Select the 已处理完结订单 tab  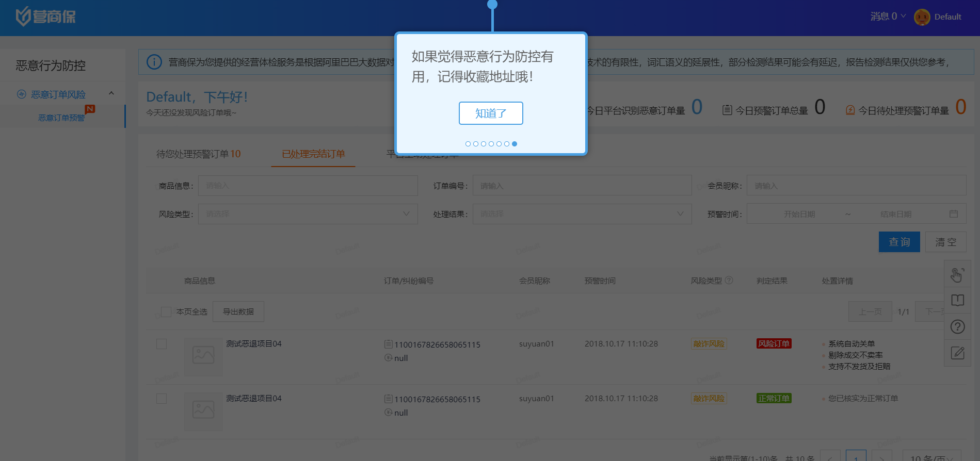tap(313, 154)
